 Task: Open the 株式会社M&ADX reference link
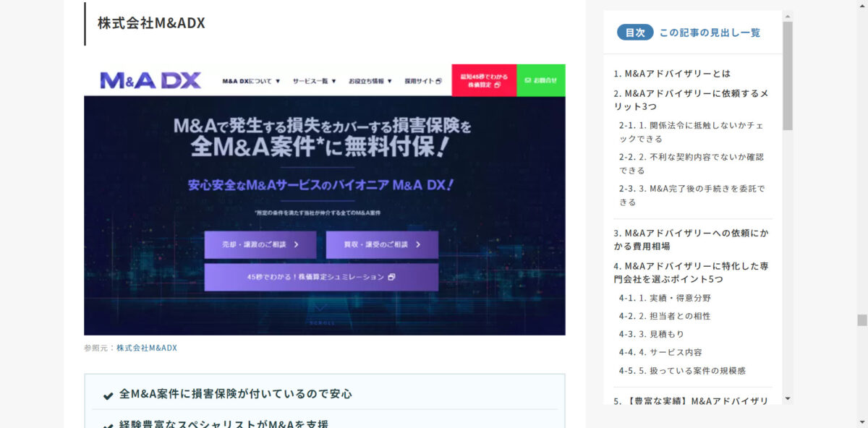click(x=147, y=348)
